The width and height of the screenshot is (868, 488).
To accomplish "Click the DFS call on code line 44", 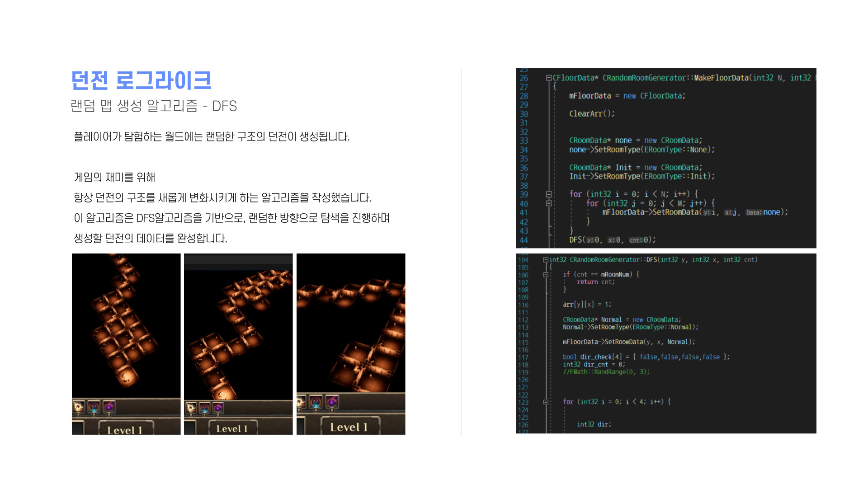I will [x=576, y=240].
